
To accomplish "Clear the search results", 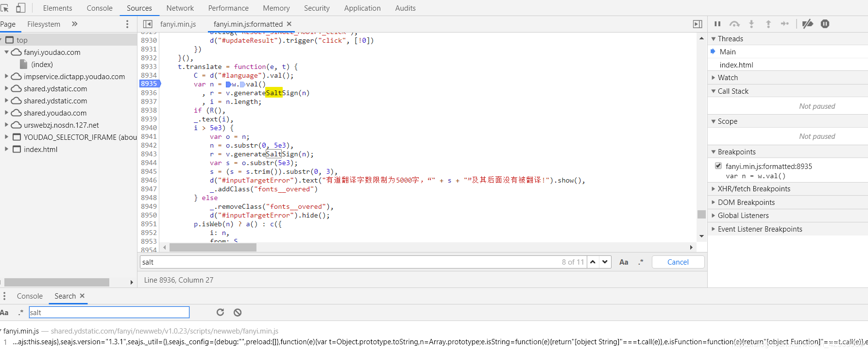I will (238, 312).
